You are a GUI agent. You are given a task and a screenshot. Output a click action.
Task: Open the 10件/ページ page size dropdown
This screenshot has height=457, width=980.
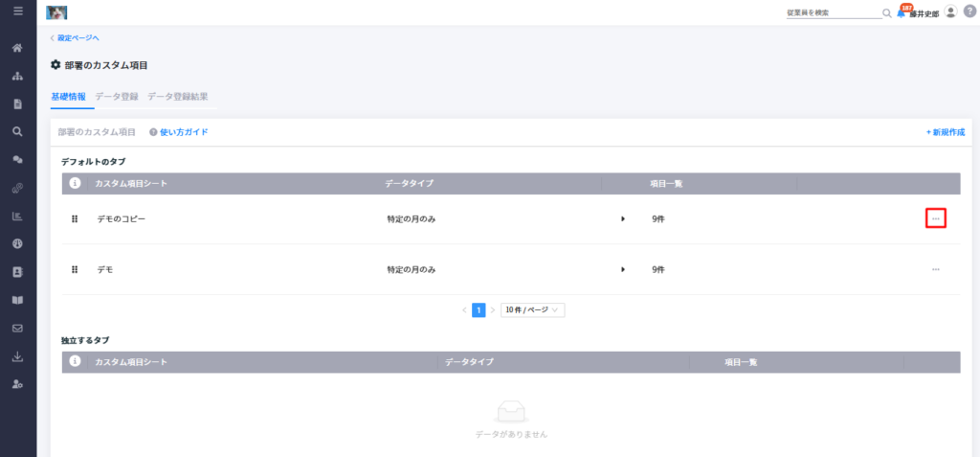tap(533, 309)
